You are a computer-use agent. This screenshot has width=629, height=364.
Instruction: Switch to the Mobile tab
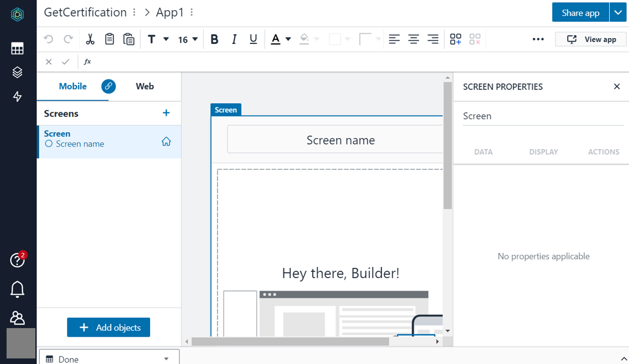[x=73, y=86]
